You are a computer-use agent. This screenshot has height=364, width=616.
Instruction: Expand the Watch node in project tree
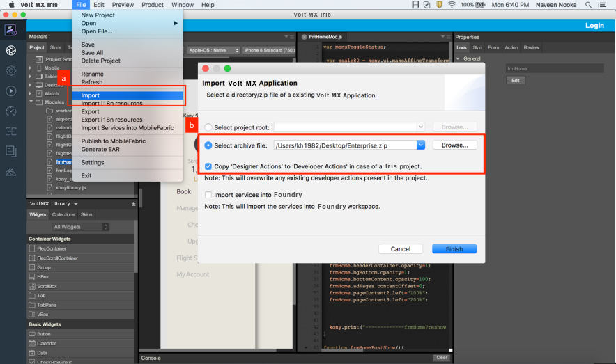tap(30, 93)
